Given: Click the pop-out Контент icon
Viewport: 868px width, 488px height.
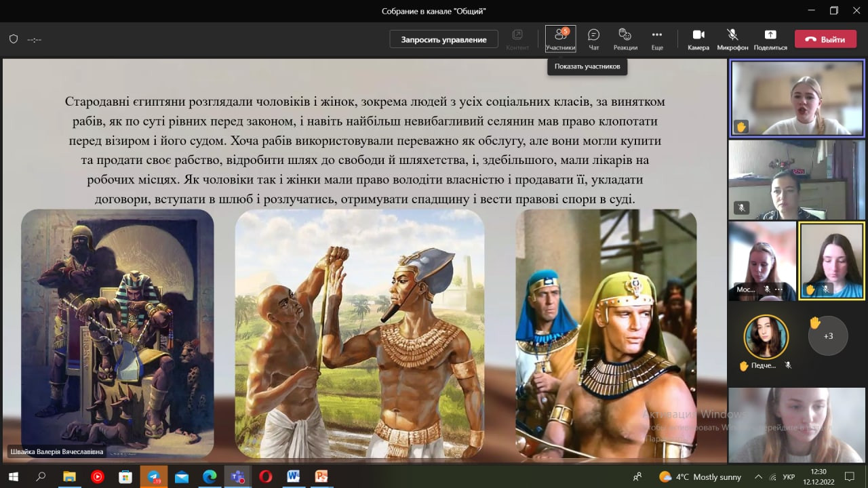Looking at the screenshot, I should [x=517, y=39].
